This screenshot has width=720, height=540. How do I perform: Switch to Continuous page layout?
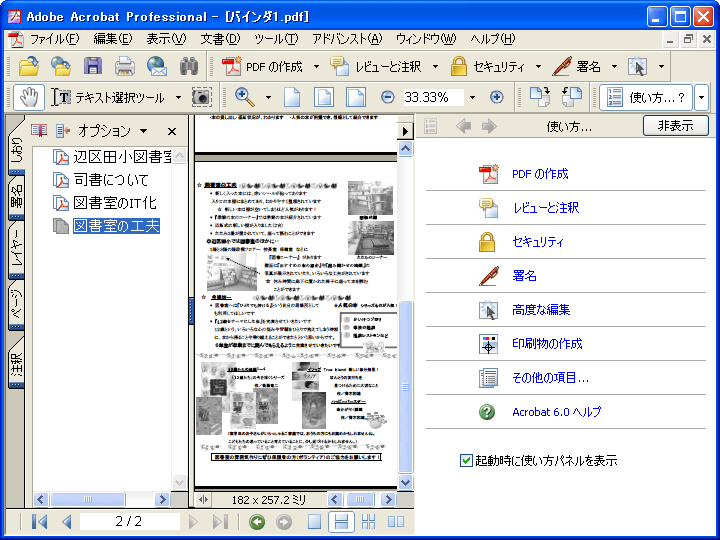(341, 522)
